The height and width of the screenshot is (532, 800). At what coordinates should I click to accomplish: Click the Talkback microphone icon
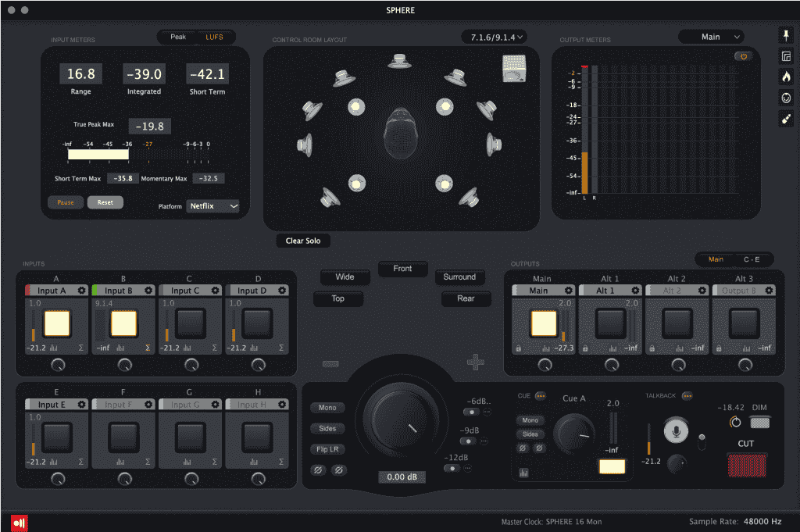click(675, 429)
